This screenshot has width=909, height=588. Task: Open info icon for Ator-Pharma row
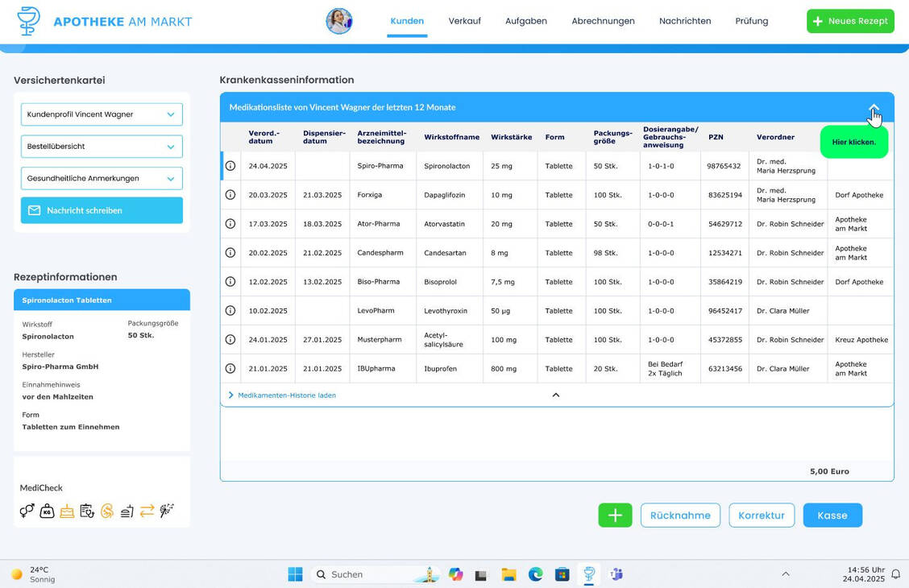tap(230, 224)
